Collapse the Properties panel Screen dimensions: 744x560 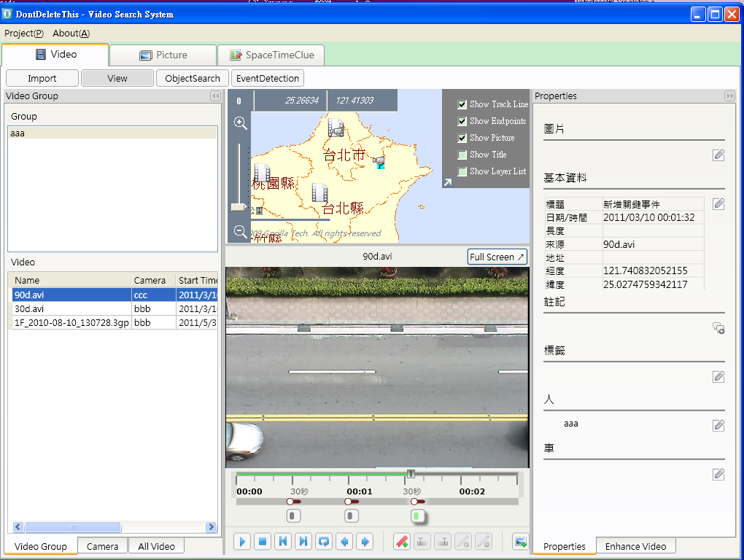(x=729, y=96)
